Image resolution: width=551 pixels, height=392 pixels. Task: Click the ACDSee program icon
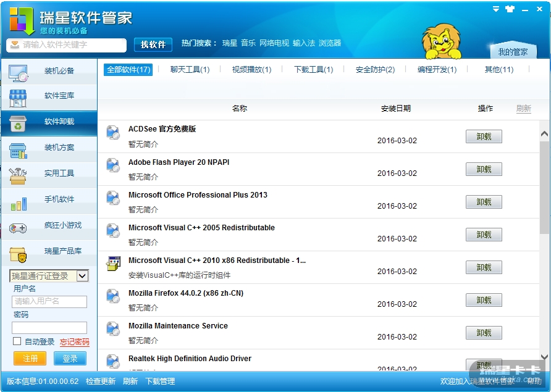(x=113, y=133)
